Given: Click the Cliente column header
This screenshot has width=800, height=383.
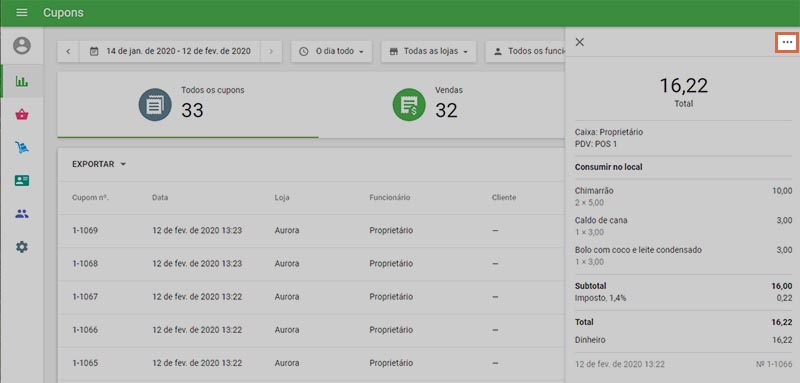Looking at the screenshot, I should pyautogui.click(x=504, y=197).
